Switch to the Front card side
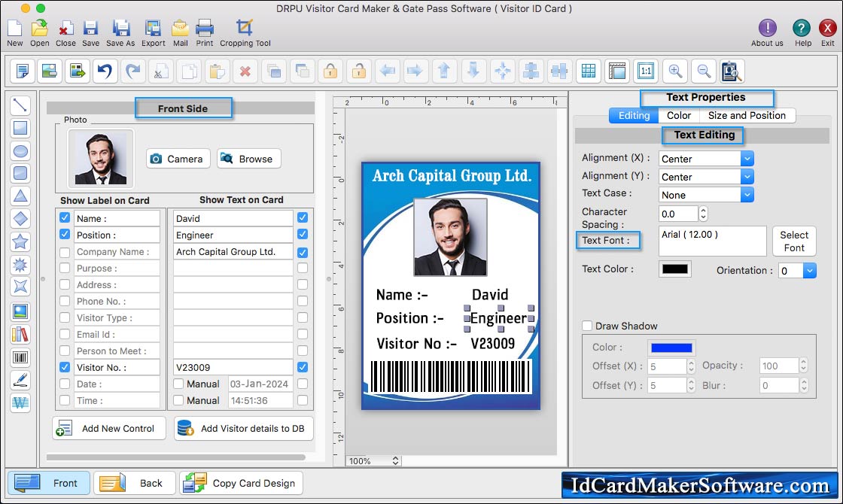This screenshot has height=504, width=843. pyautogui.click(x=48, y=483)
